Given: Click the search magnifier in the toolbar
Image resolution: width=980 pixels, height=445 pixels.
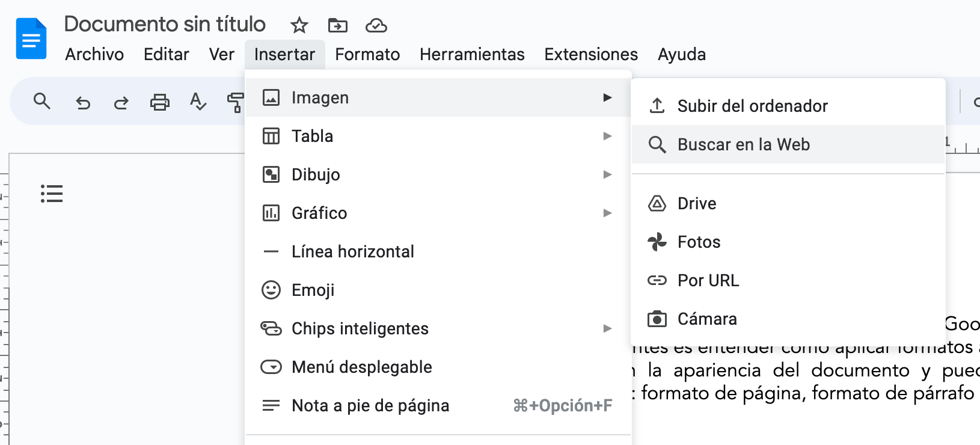Looking at the screenshot, I should (41, 101).
